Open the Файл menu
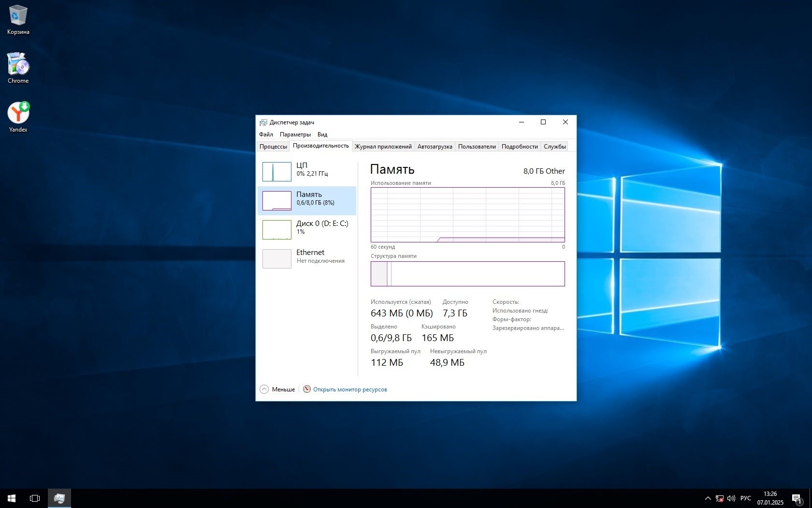812x508 pixels. [x=266, y=134]
